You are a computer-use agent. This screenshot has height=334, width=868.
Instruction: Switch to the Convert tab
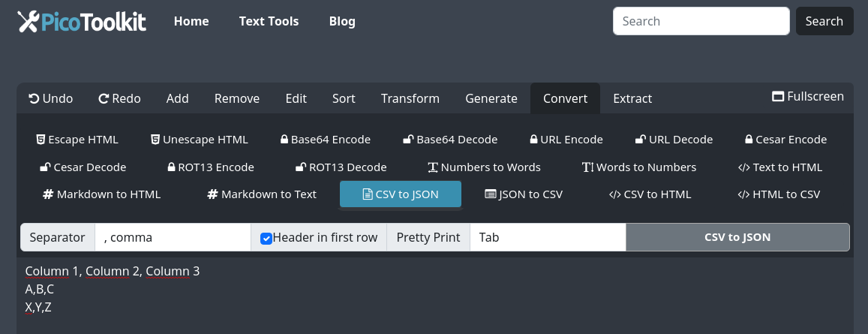[x=565, y=98]
